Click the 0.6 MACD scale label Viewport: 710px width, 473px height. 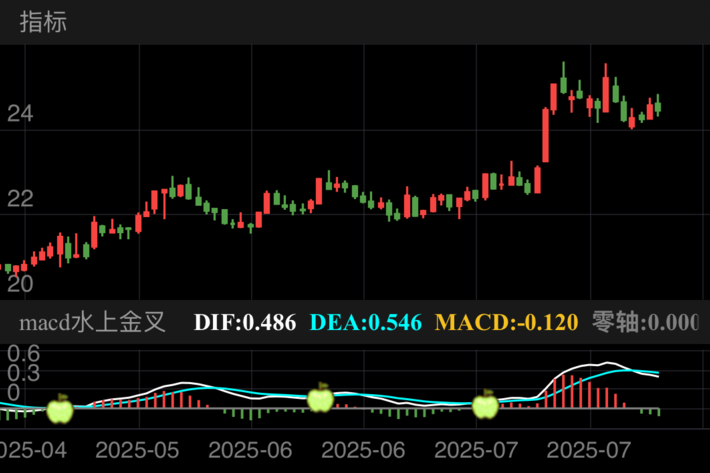20,353
